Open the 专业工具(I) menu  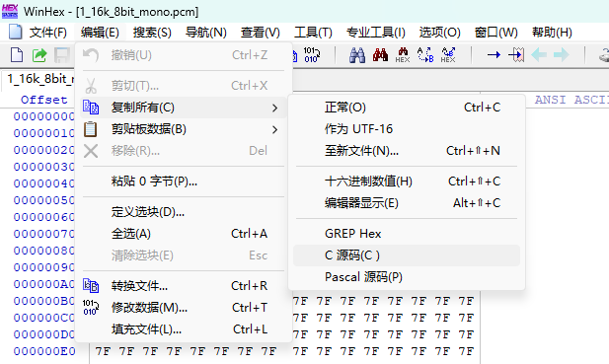click(376, 33)
